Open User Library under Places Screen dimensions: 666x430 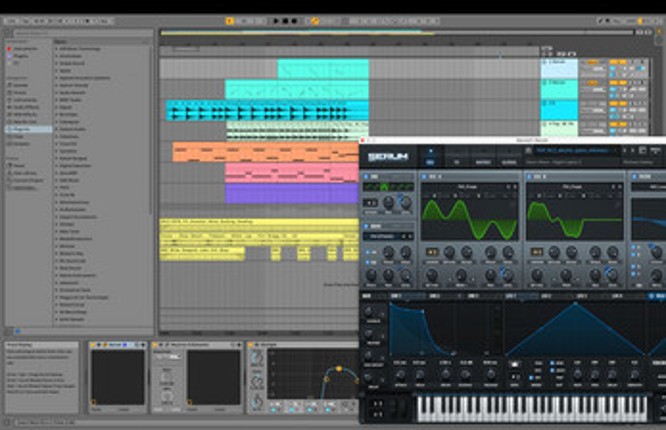22,173
